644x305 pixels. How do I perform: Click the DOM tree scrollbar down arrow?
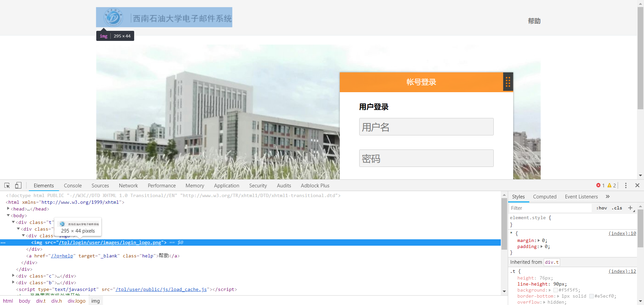[504, 291]
